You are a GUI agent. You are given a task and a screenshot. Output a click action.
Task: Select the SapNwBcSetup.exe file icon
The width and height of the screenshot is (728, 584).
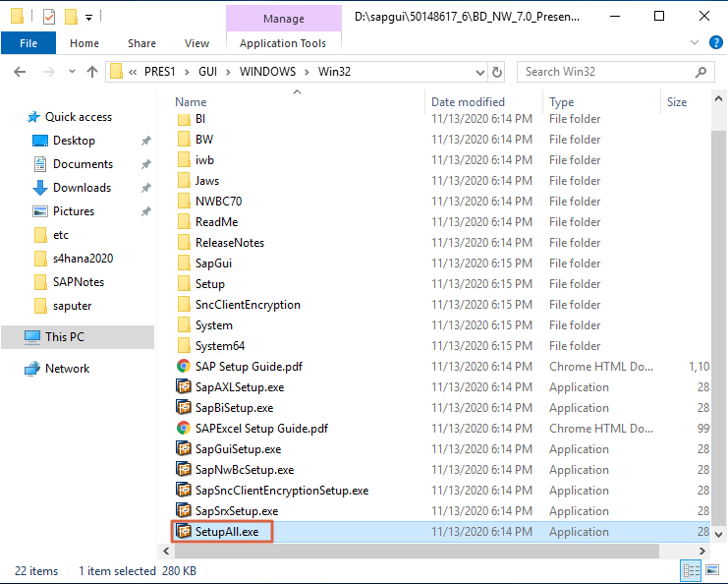(x=184, y=469)
